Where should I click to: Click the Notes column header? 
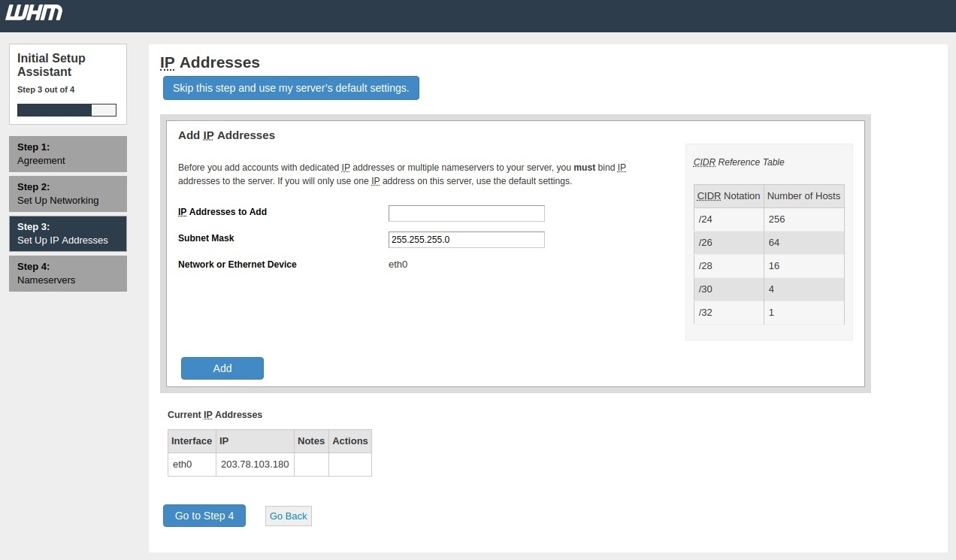coord(311,441)
